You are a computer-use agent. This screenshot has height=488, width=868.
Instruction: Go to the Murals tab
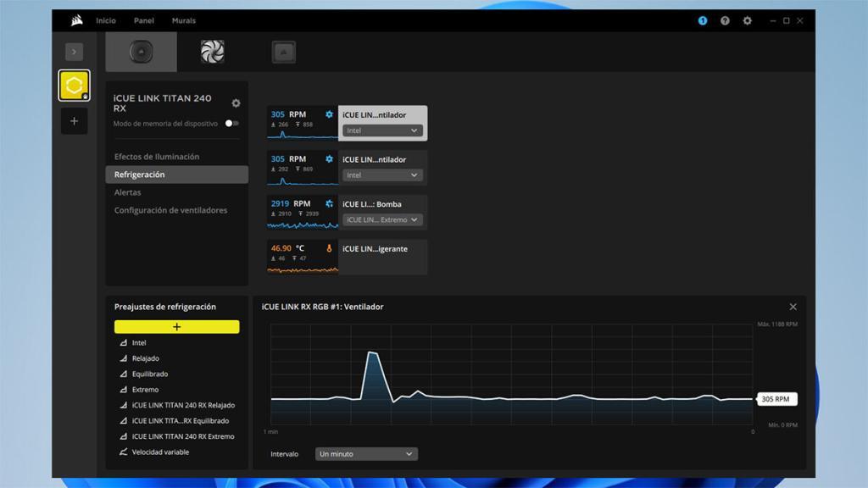click(x=184, y=20)
